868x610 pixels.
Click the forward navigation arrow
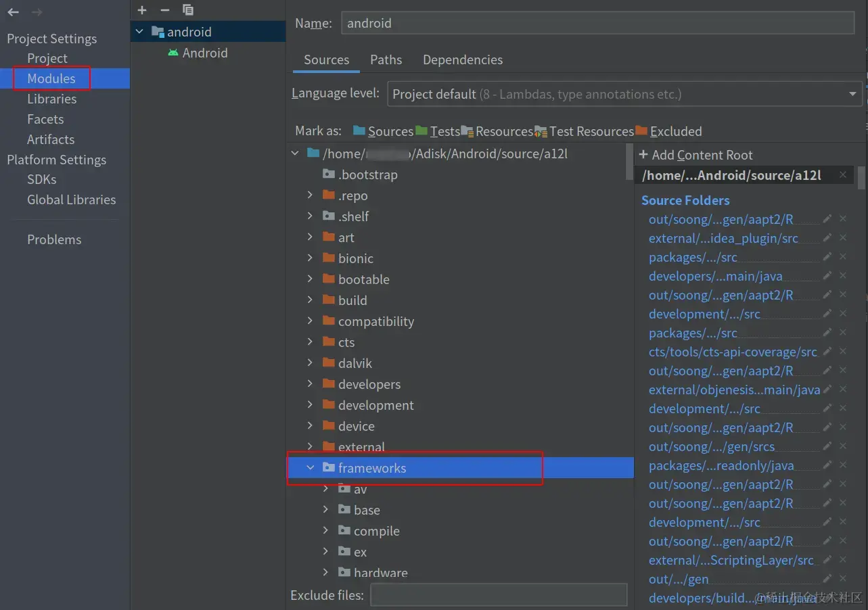click(37, 12)
